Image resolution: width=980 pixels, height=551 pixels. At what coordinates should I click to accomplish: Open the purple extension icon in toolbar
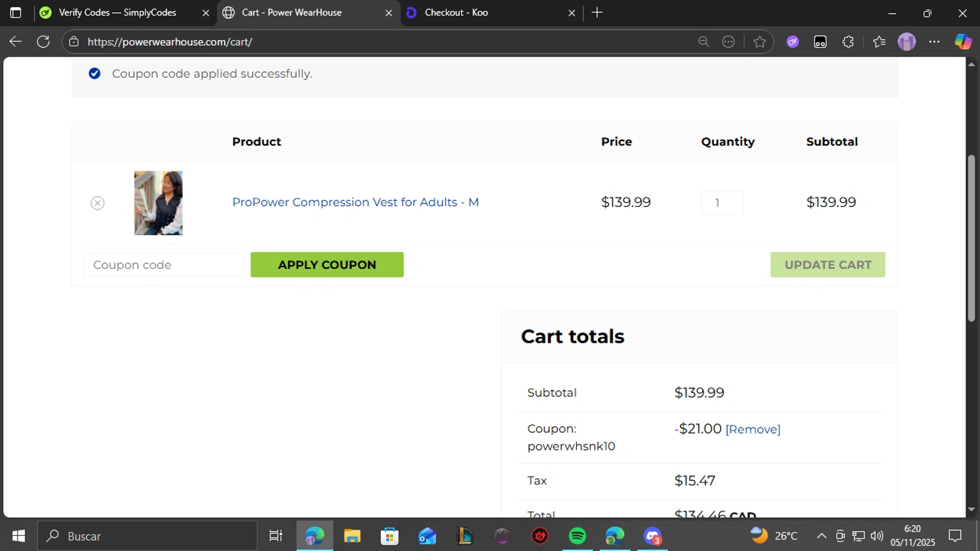pyautogui.click(x=792, y=42)
